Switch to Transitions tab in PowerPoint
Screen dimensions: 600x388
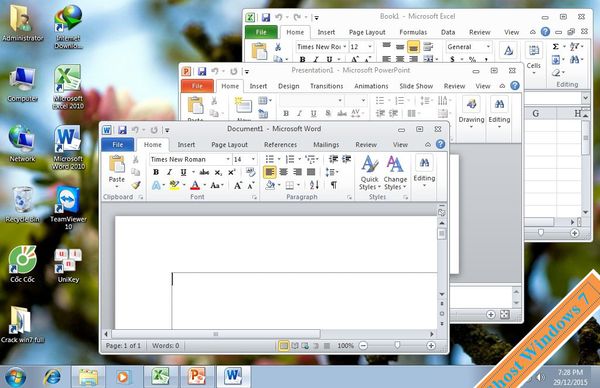point(326,86)
